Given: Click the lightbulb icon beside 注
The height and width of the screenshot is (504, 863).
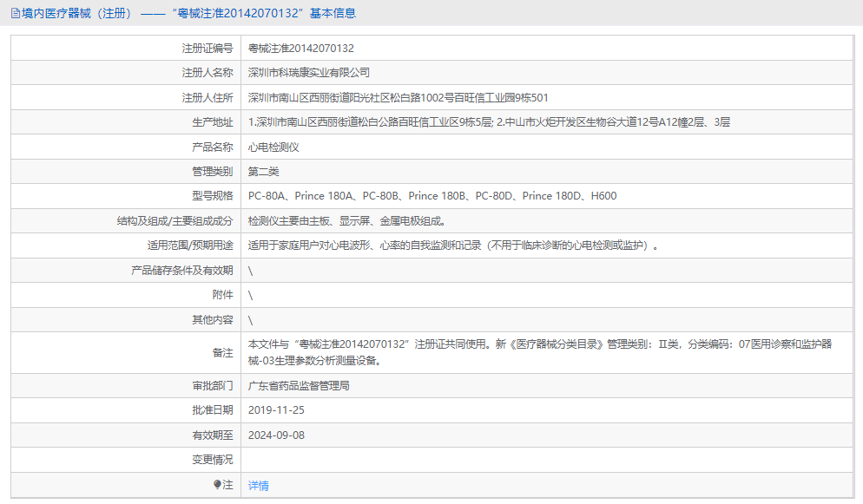Looking at the screenshot, I should click(217, 484).
